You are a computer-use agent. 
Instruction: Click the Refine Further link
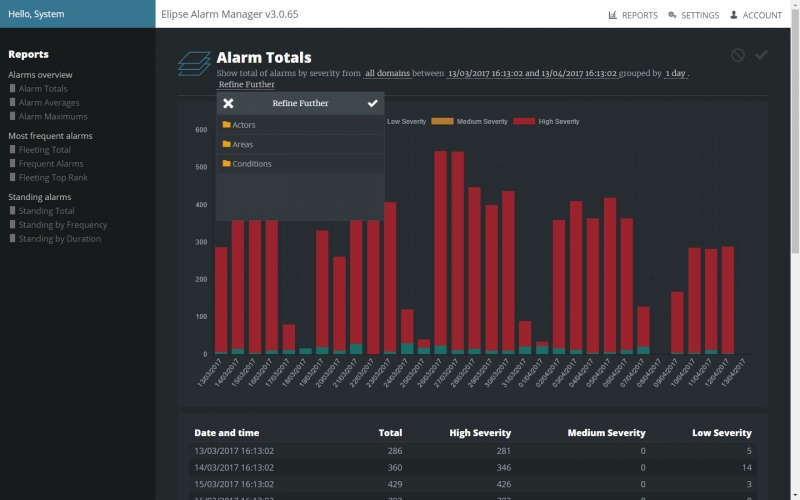(x=246, y=85)
